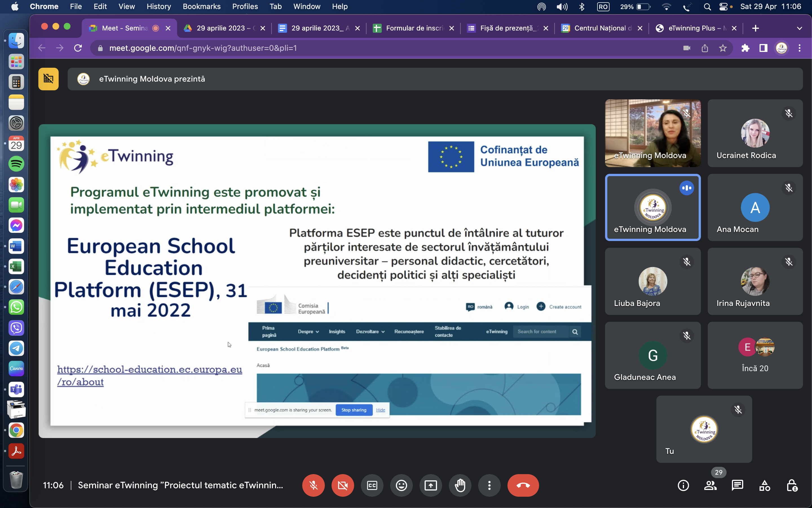This screenshot has width=812, height=508.
Task: Switch to the 29 aprilie 2023 Docs tab
Action: tap(319, 28)
